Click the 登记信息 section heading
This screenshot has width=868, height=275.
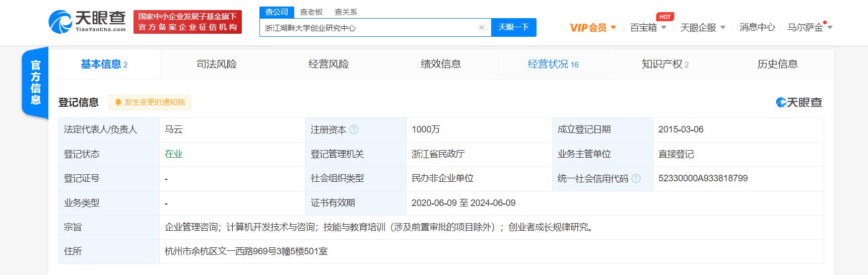pos(79,102)
